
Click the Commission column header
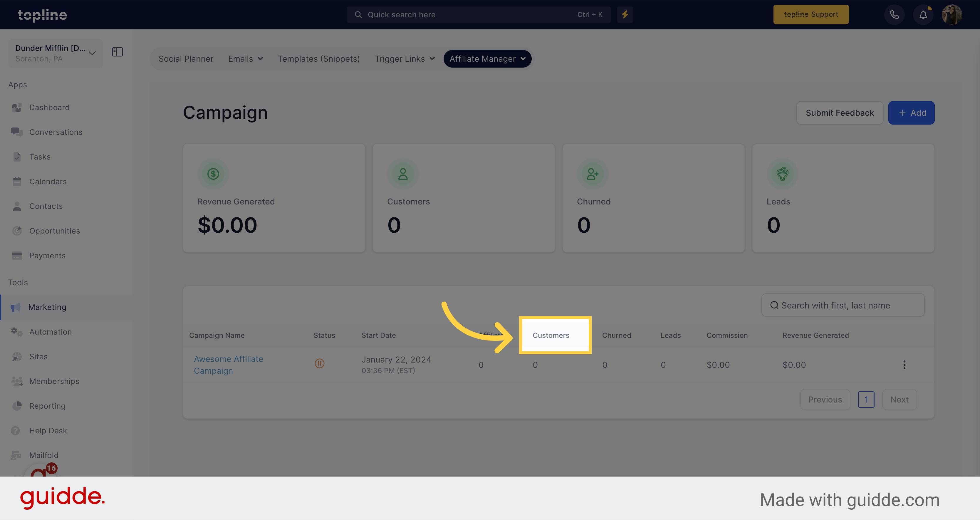coord(727,336)
